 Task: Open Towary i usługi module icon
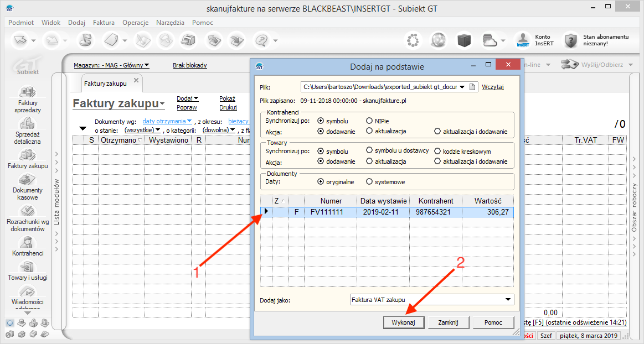click(28, 268)
